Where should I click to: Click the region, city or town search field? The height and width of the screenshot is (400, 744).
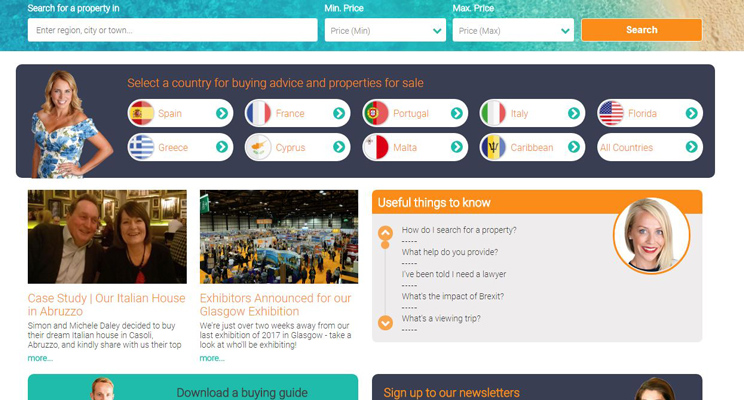click(x=172, y=31)
